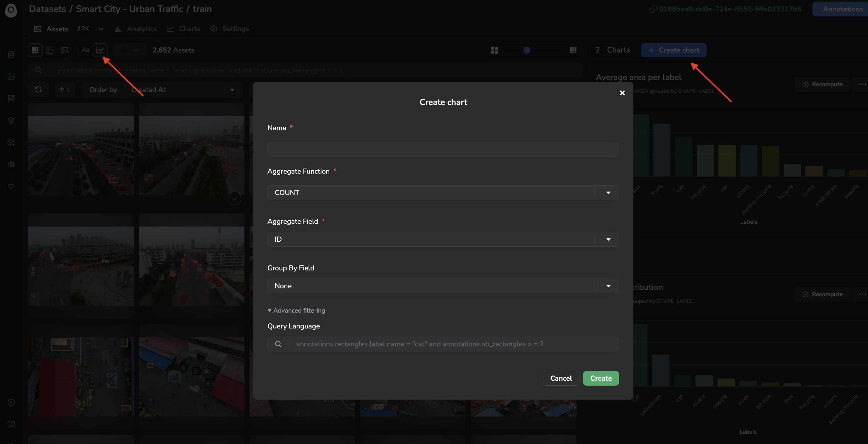This screenshot has width=868, height=444.
Task: Open the datalake database sidebar icon
Action: (11, 55)
